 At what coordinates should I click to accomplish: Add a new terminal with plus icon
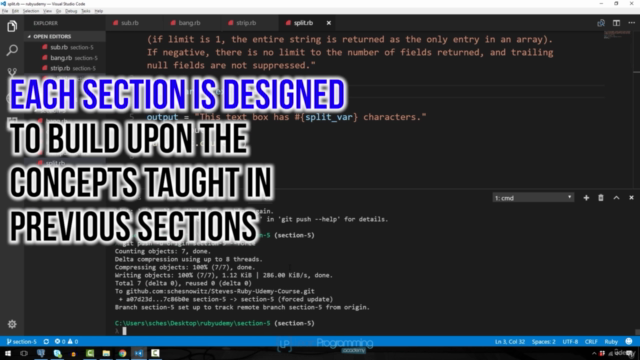[x=586, y=198]
